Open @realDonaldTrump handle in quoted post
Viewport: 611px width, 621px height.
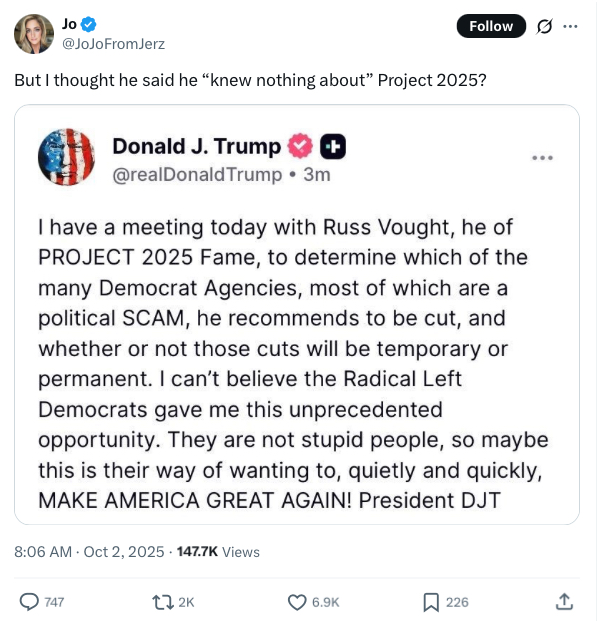click(x=197, y=175)
